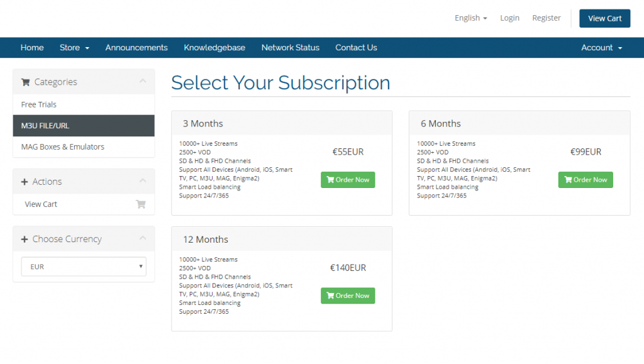Image resolution: width=644 pixels, height=364 pixels.
Task: Open the Knowledgebase page
Action: (214, 48)
